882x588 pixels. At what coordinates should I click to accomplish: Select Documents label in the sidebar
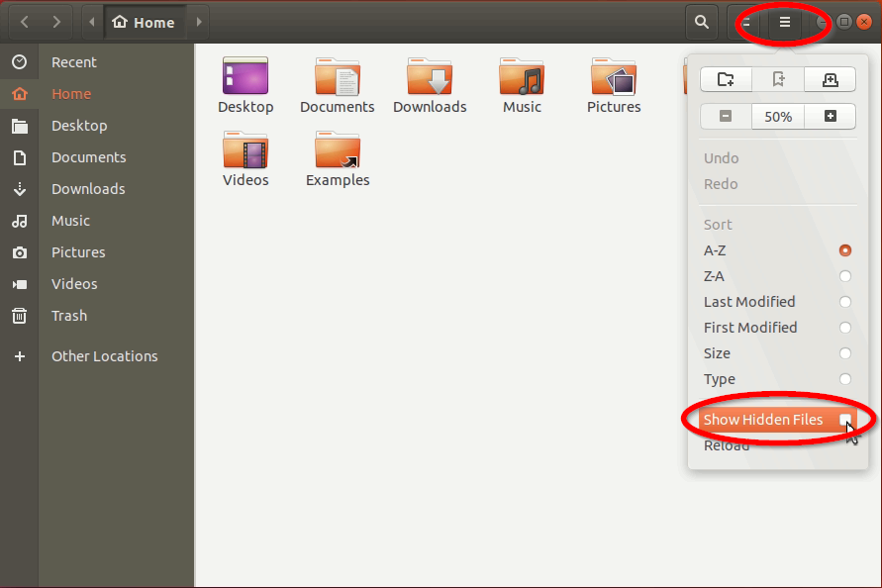88,157
